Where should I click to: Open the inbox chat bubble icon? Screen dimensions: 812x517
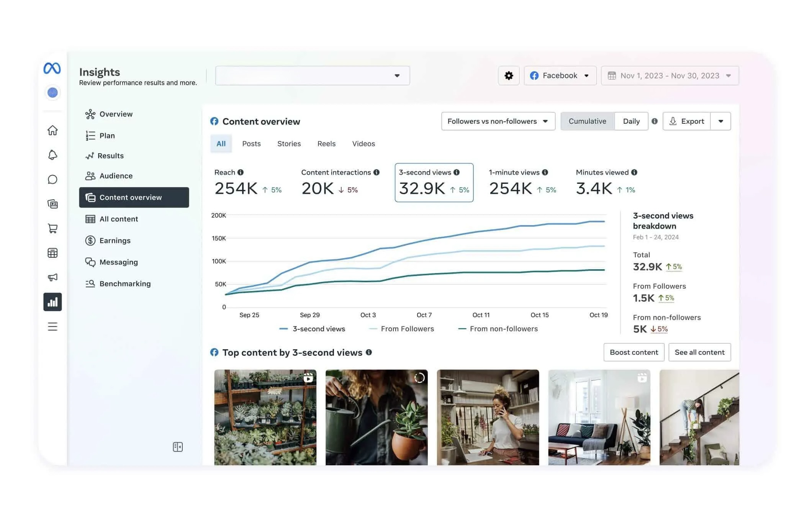click(52, 180)
